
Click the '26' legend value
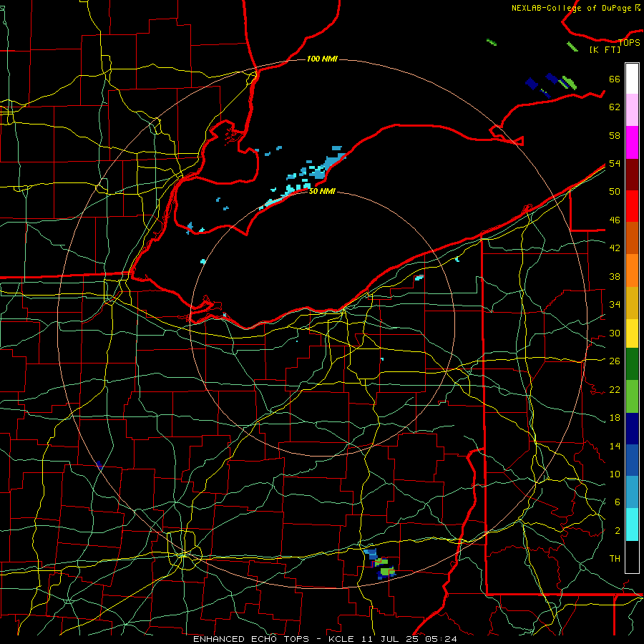click(615, 361)
